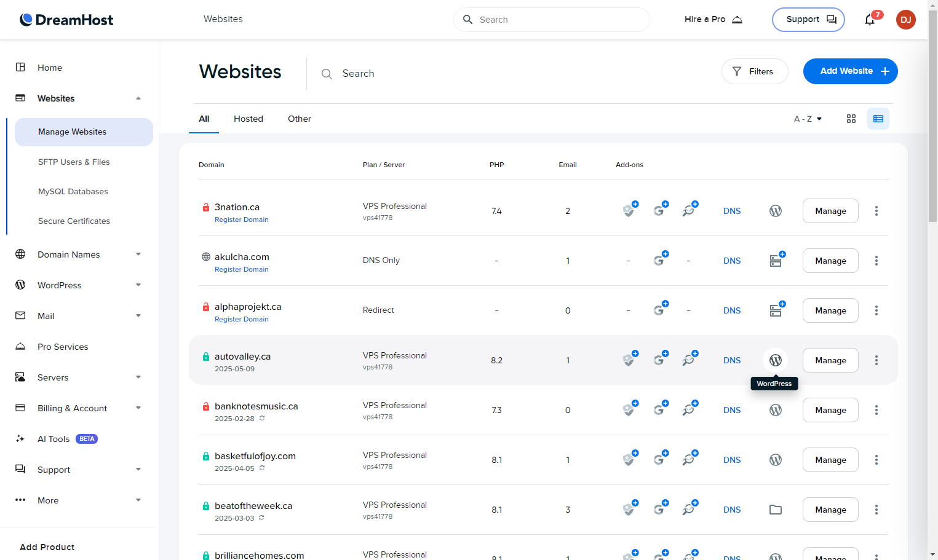Expand the Domain Names sidebar section
Viewport: 938px width, 560px height.
[138, 254]
